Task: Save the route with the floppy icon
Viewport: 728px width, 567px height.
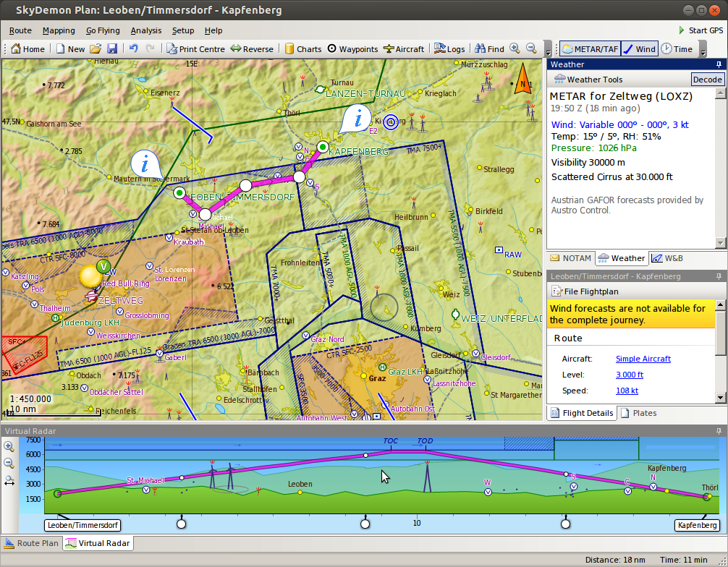Action: point(112,48)
